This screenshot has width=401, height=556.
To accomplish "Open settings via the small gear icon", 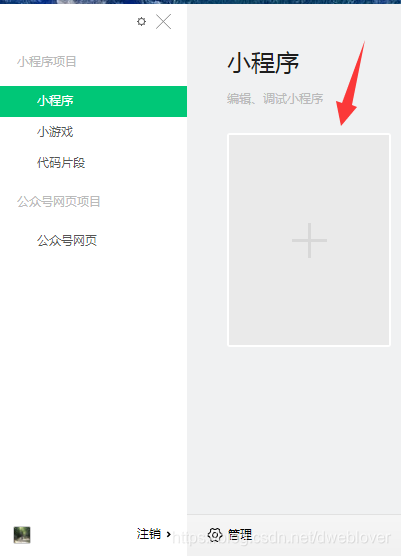I will pyautogui.click(x=141, y=22).
